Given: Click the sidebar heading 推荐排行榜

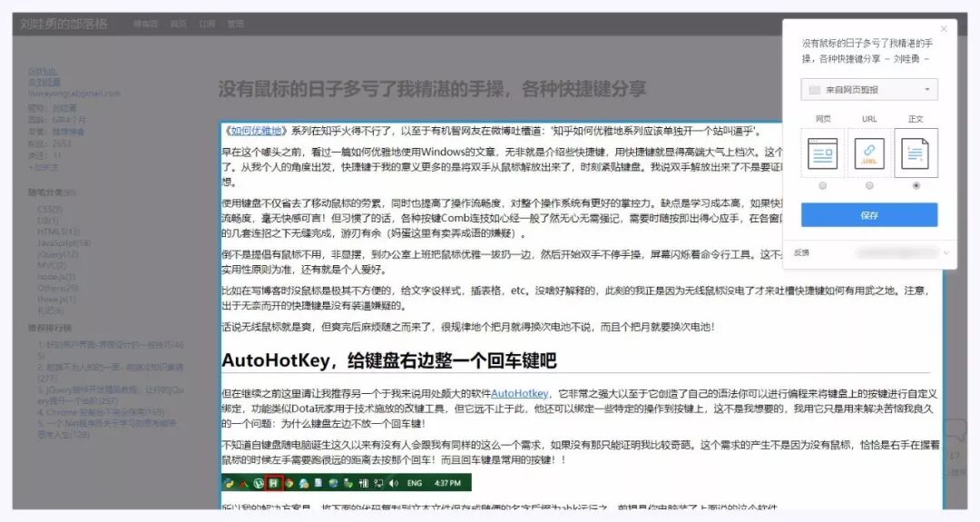Looking at the screenshot, I should (x=49, y=327).
